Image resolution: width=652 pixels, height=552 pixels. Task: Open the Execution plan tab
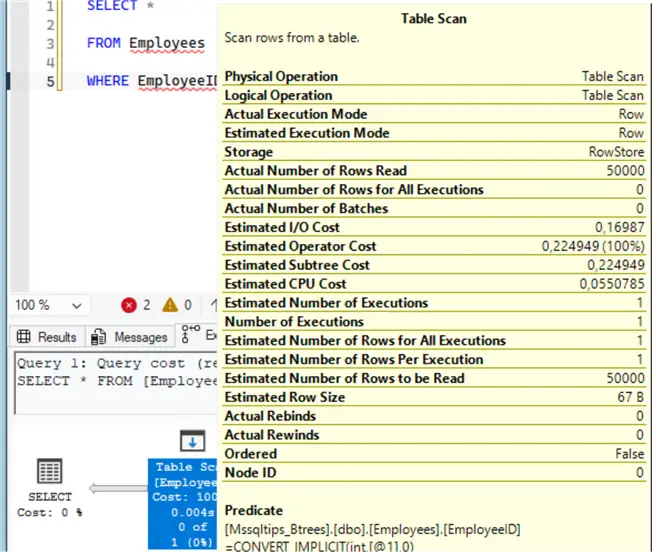(197, 335)
